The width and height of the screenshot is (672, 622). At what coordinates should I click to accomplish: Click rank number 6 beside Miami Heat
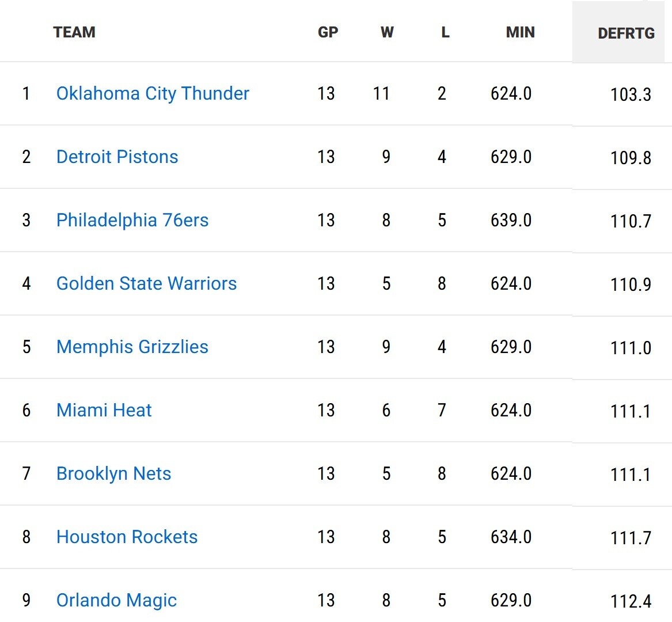tap(26, 410)
